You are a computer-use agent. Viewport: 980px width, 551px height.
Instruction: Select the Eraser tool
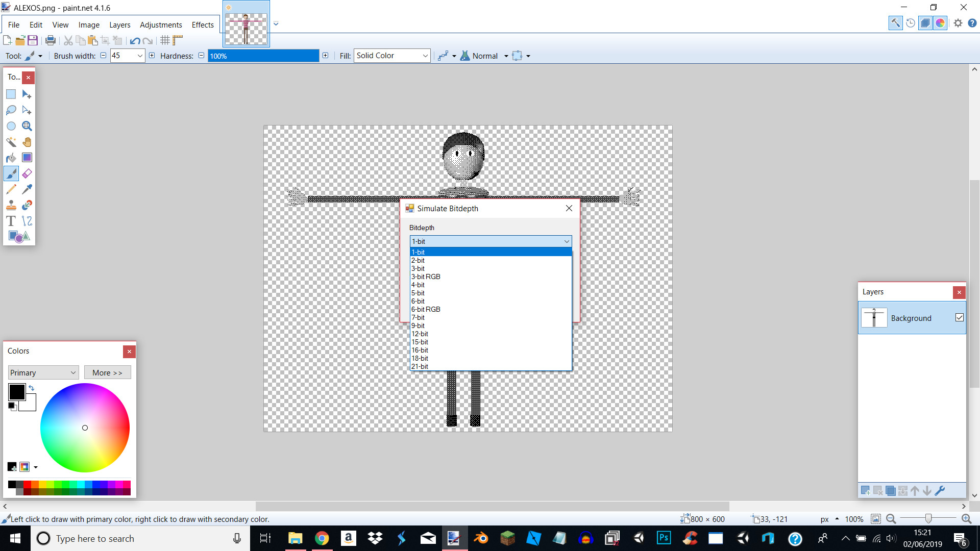27,173
